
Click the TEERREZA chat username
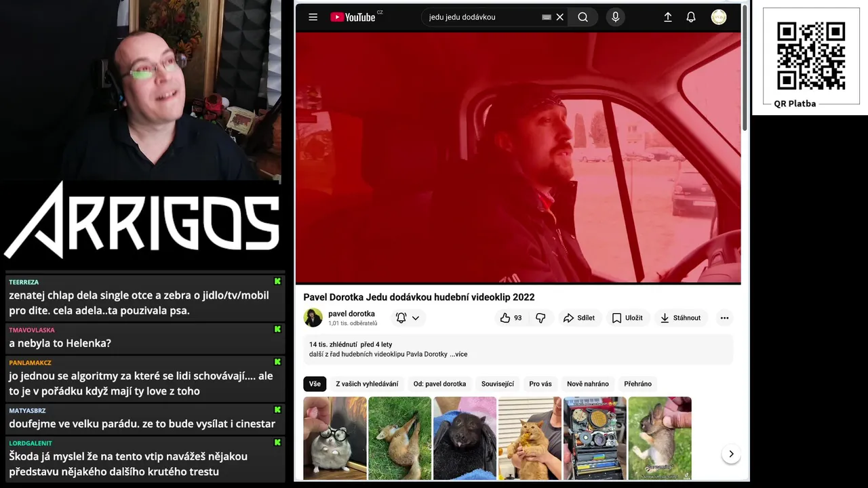[x=24, y=282]
